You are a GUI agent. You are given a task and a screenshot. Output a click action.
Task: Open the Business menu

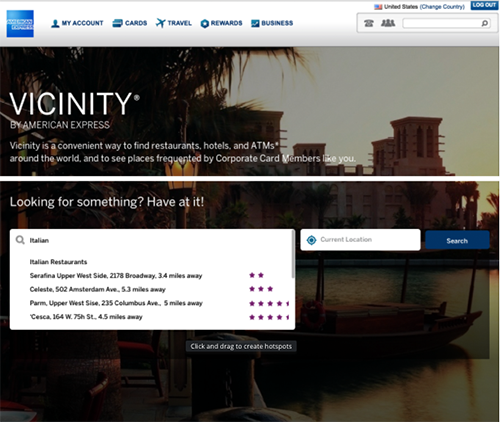272,23
